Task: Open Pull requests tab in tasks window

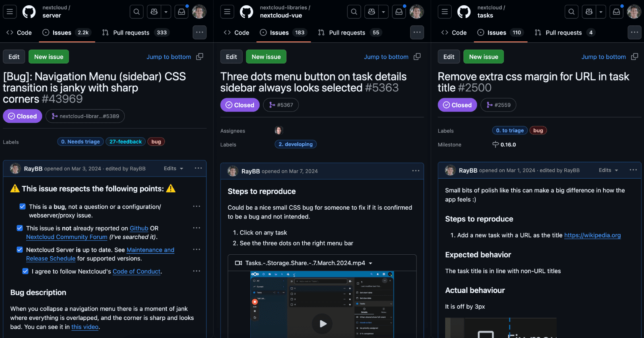Action: click(565, 32)
